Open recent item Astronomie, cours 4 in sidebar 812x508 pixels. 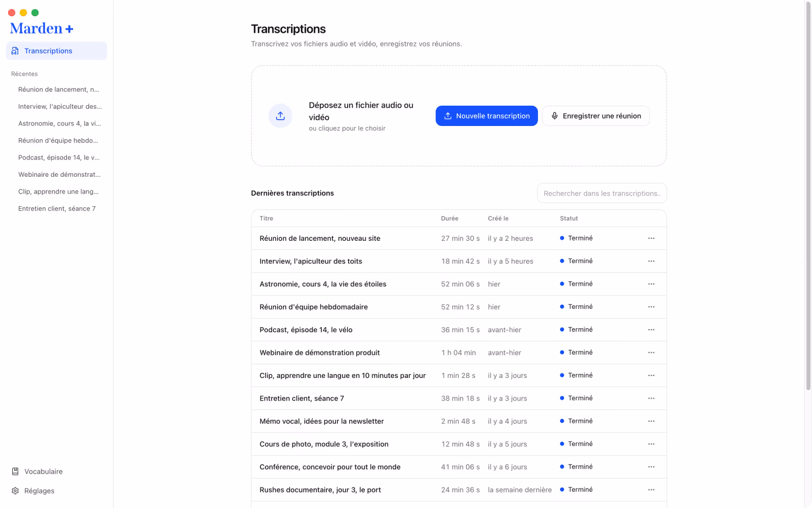pyautogui.click(x=59, y=123)
